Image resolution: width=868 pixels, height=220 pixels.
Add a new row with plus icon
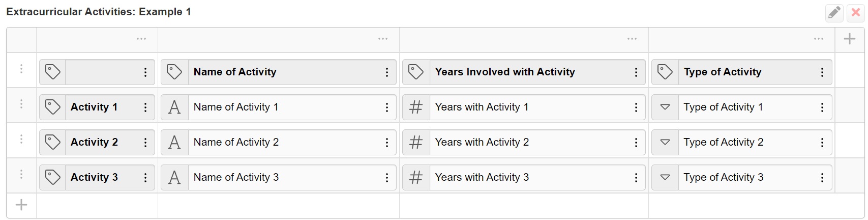pyautogui.click(x=21, y=205)
